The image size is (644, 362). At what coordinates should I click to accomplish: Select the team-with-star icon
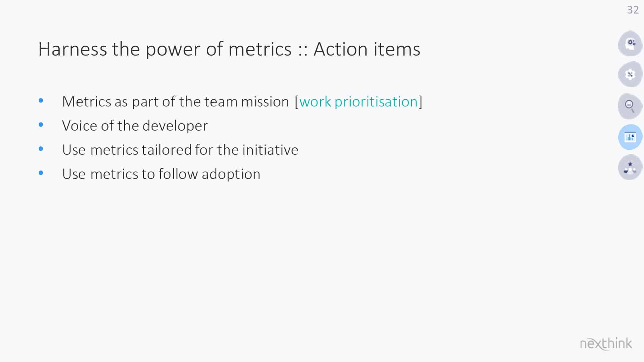630,167
